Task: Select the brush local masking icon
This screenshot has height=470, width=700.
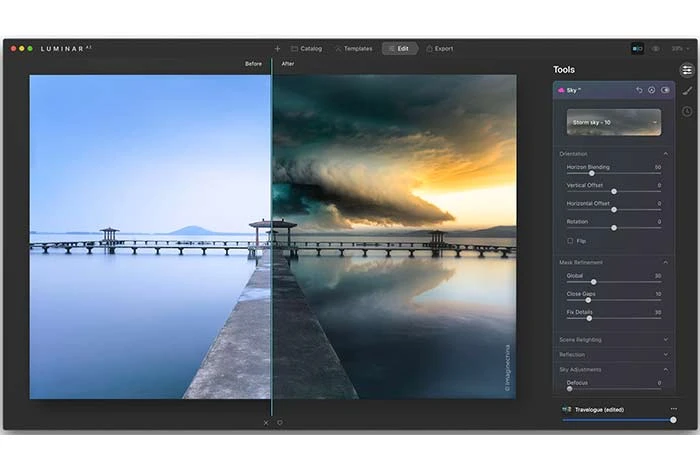Action: tap(687, 91)
